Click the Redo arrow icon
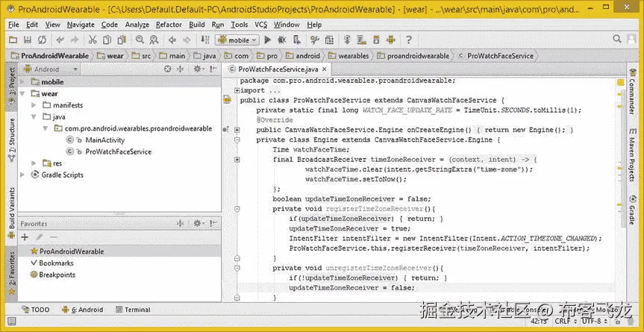 [75, 40]
